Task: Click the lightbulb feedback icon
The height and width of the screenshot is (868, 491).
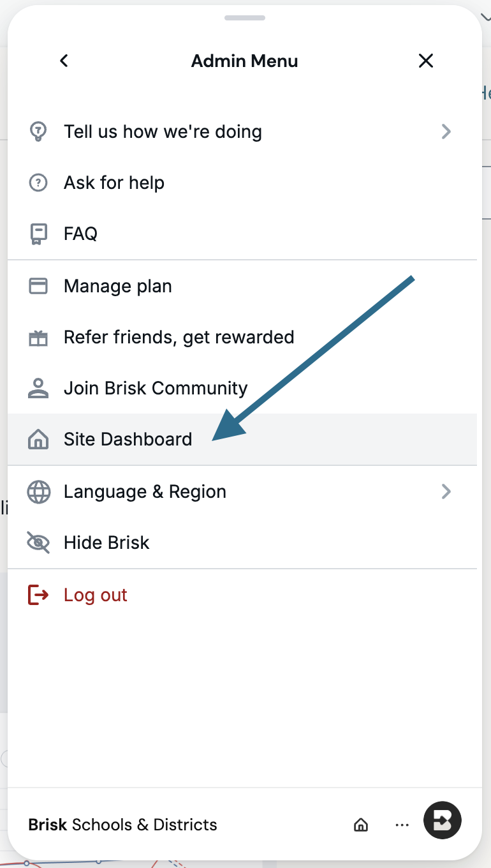Action: coord(38,131)
